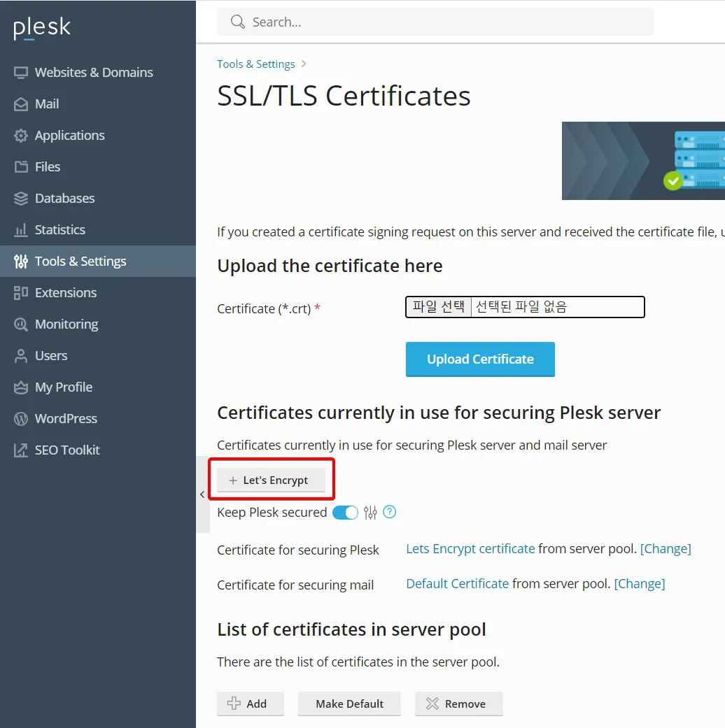Click the My Profile crown icon
The image size is (725, 728).
21,387
